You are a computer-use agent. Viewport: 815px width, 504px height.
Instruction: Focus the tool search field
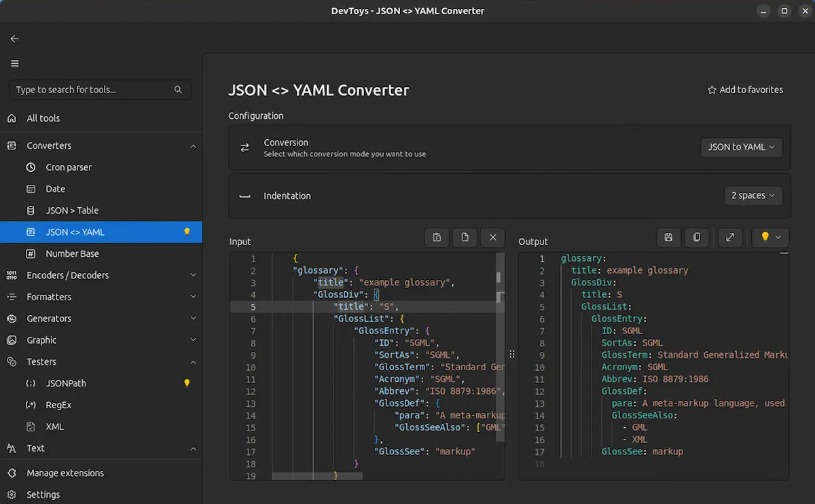(101, 90)
